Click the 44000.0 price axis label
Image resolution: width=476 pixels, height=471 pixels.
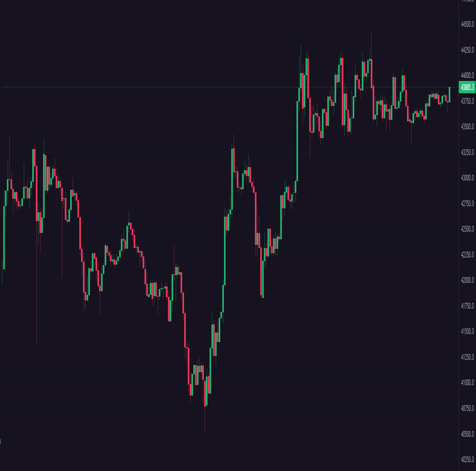point(467,75)
